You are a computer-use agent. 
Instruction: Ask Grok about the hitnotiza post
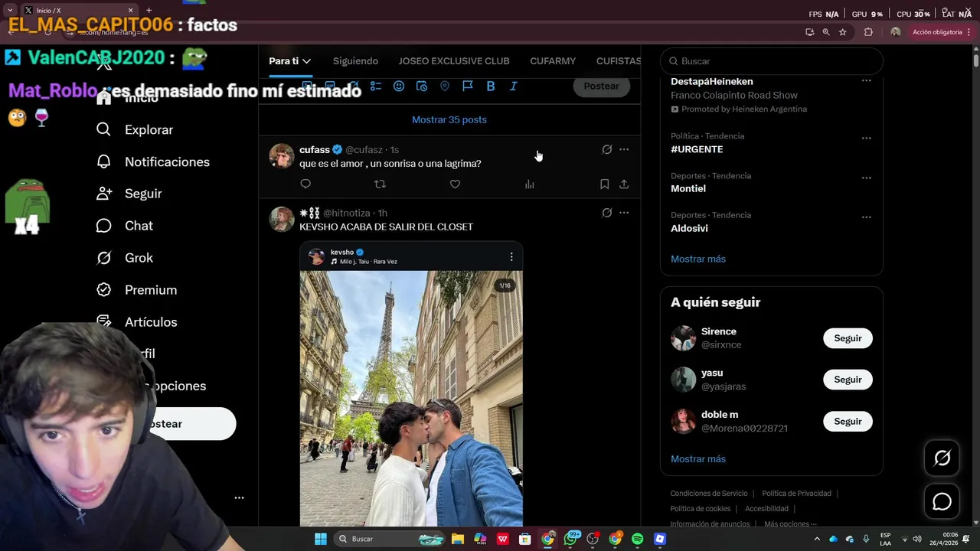[606, 213]
